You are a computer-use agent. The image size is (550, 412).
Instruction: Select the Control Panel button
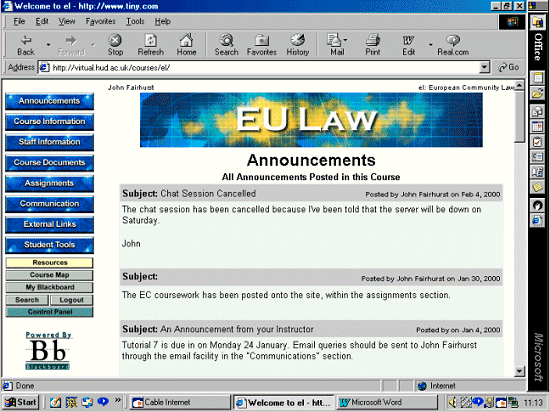tap(49, 312)
